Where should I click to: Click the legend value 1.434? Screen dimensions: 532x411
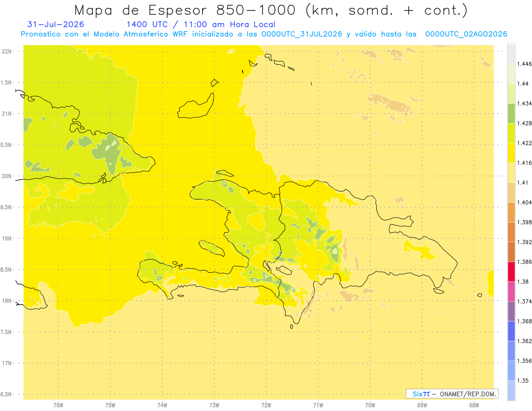coord(524,103)
